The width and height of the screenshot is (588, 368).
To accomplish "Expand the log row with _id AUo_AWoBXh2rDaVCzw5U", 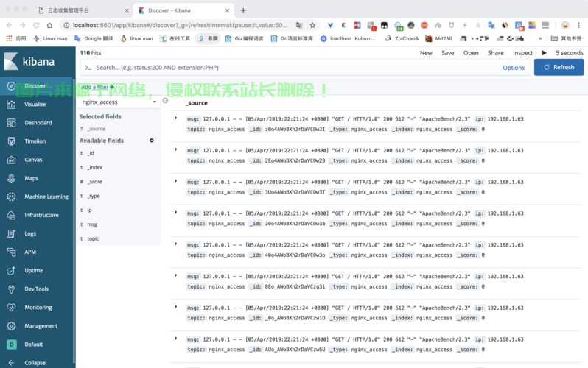I will click(176, 339).
